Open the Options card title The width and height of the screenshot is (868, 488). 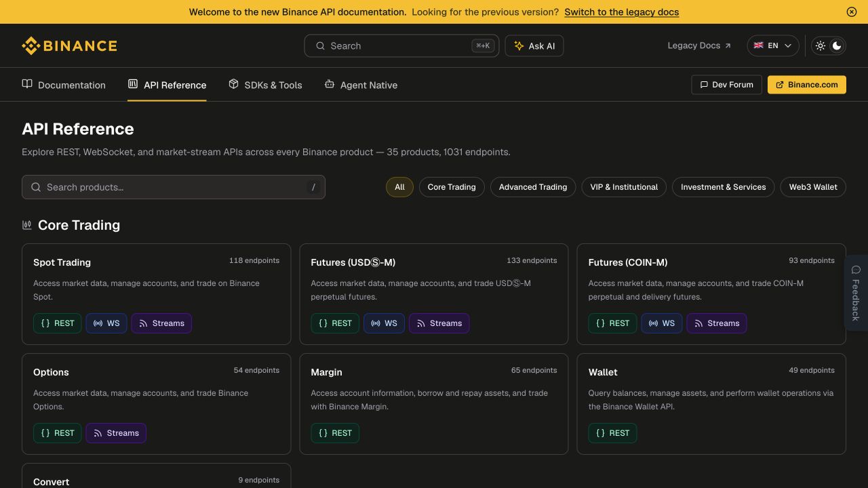pyautogui.click(x=51, y=372)
